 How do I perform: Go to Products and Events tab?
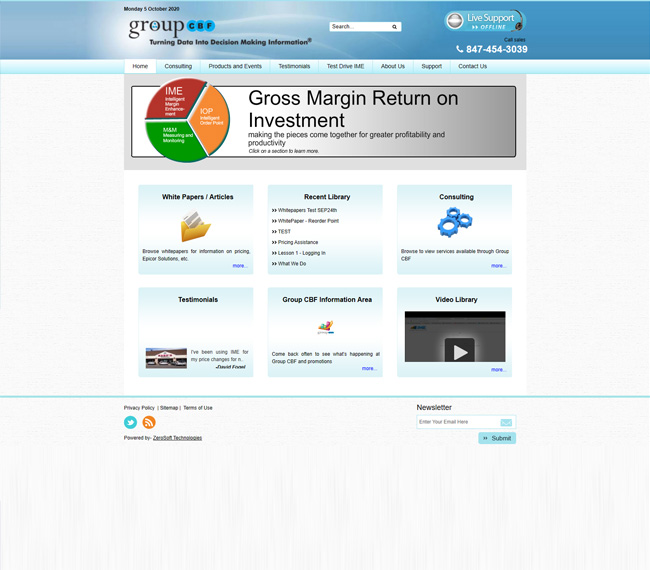coord(235,66)
